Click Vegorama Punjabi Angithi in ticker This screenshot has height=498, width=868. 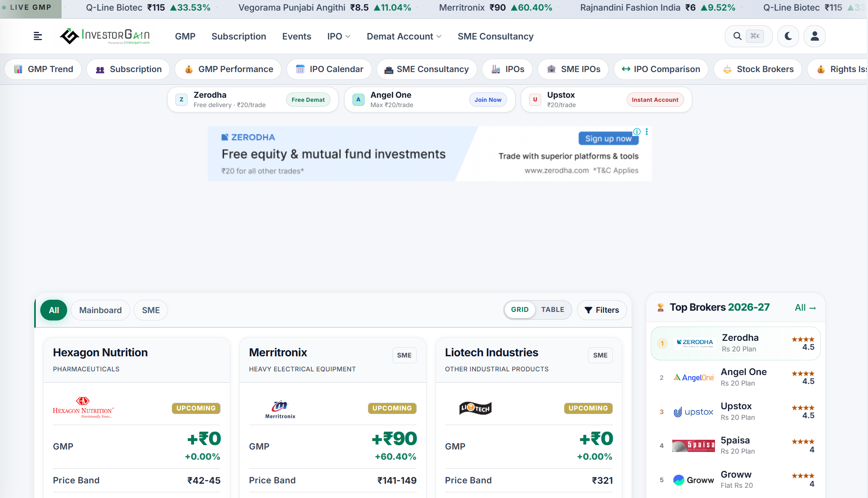click(x=292, y=7)
